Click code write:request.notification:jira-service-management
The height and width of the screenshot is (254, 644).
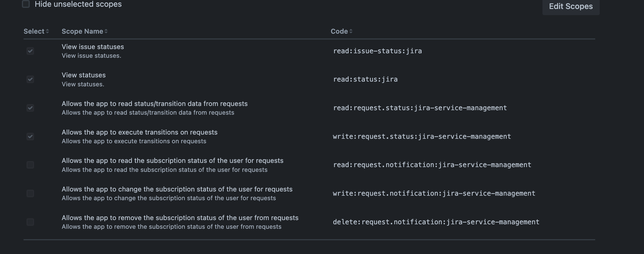coord(434,193)
